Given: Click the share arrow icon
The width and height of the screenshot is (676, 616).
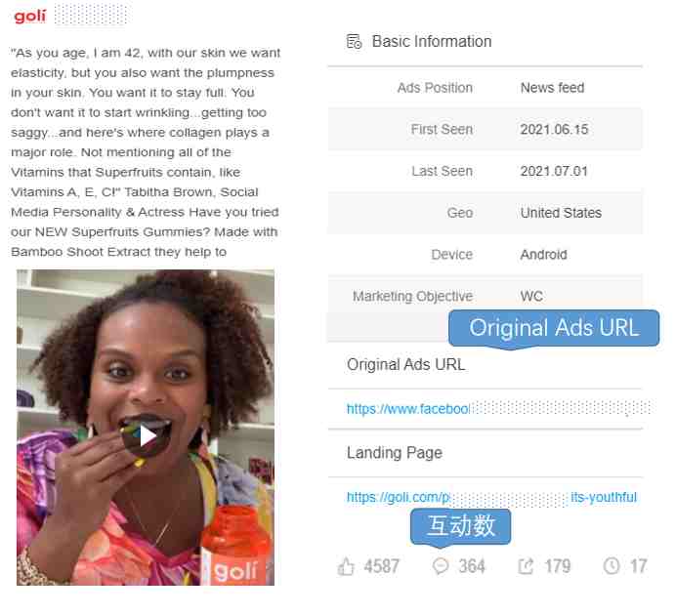Looking at the screenshot, I should click(x=526, y=566).
